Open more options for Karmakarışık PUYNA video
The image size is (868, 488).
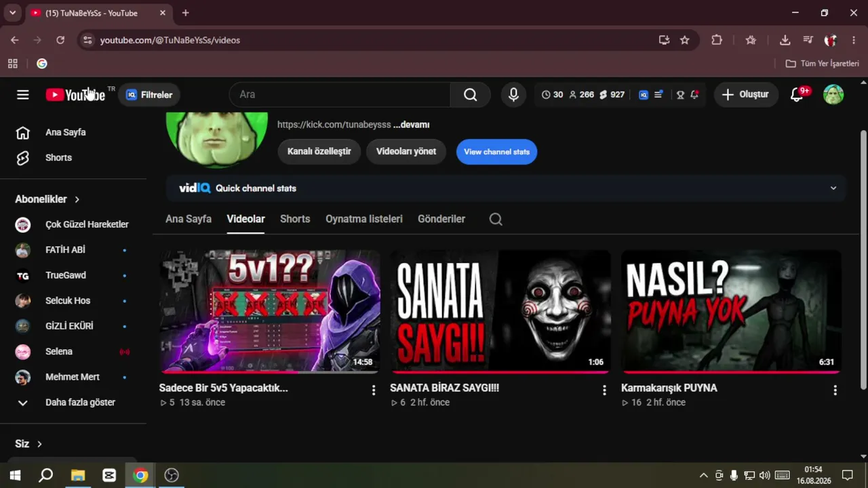point(835,390)
